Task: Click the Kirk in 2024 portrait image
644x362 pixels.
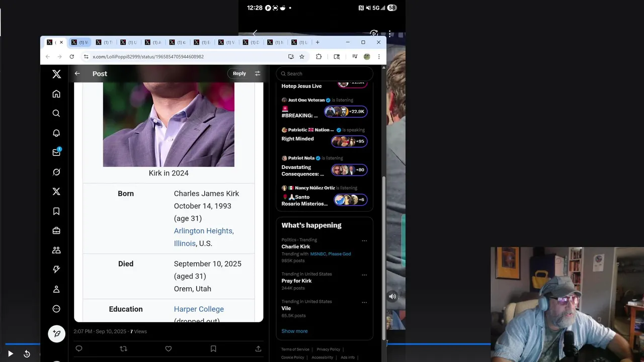Action: [x=169, y=124]
